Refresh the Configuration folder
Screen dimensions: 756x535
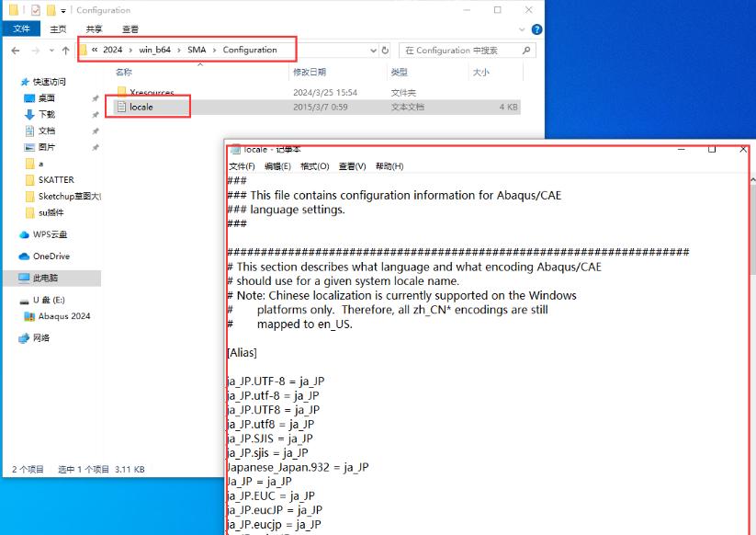(385, 51)
